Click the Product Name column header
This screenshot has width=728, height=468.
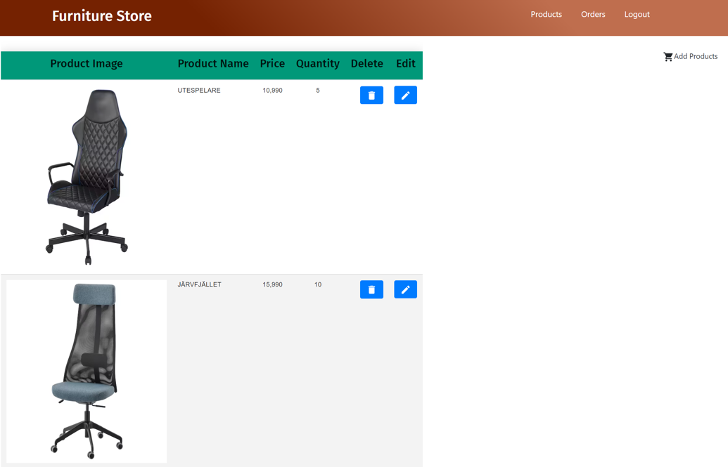coord(213,64)
